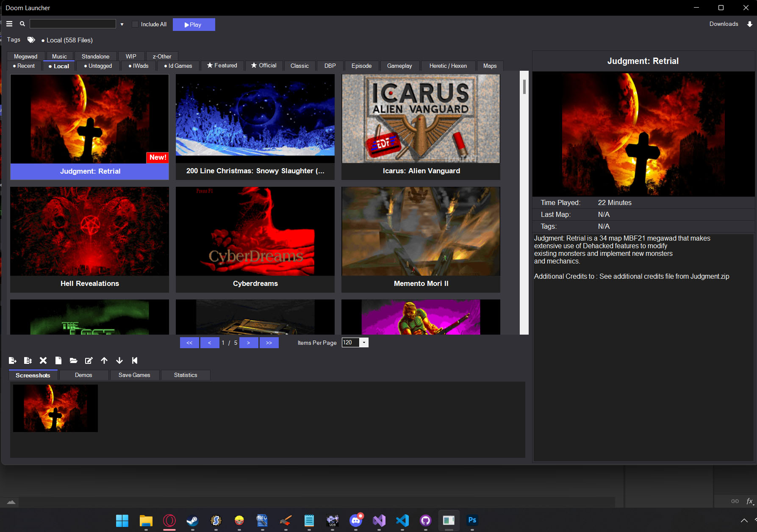Open Downloads arrow icon
This screenshot has width=757, height=532.
click(749, 24)
